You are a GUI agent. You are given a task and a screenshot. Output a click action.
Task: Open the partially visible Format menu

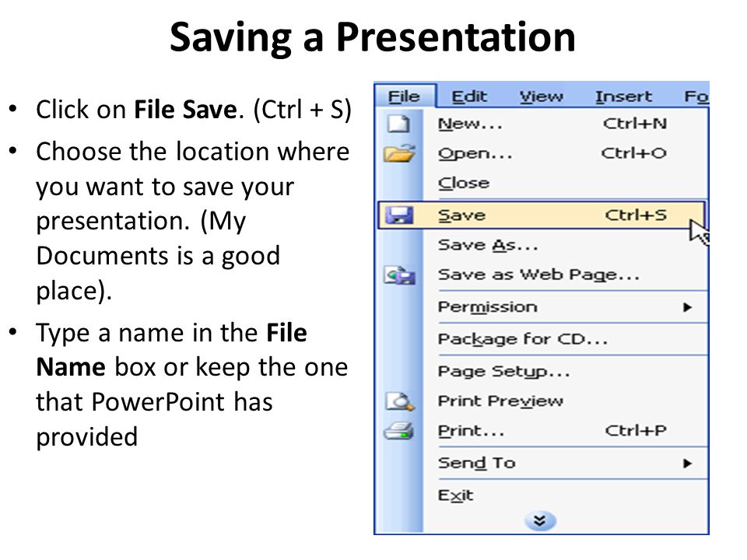pos(696,96)
